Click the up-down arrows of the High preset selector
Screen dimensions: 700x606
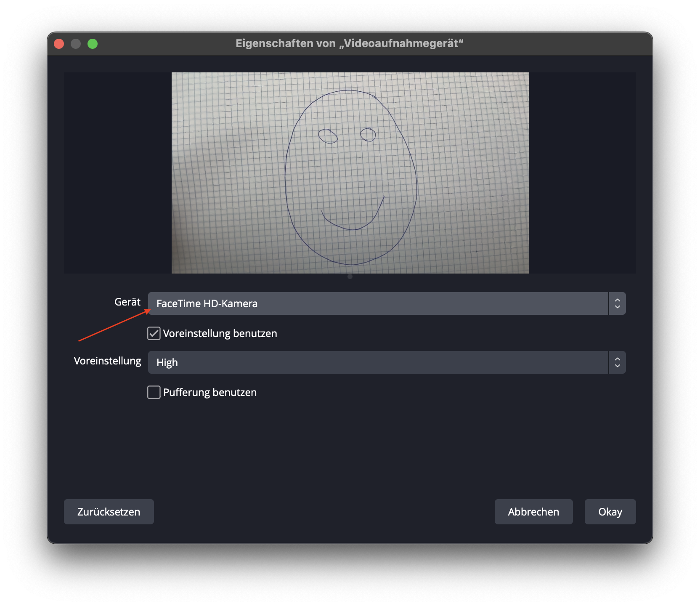click(x=617, y=362)
